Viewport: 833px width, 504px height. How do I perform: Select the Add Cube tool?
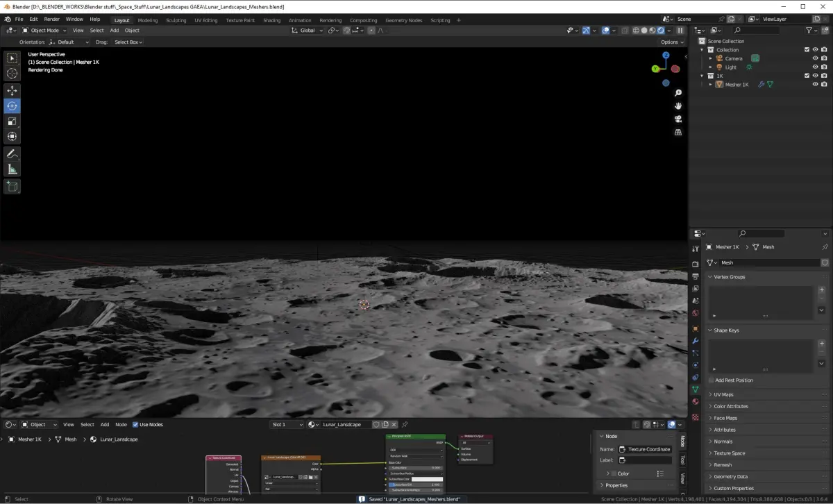(x=12, y=187)
